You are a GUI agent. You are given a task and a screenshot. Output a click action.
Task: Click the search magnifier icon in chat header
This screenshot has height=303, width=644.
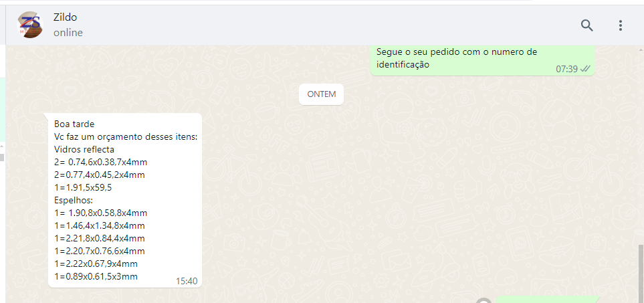click(587, 25)
